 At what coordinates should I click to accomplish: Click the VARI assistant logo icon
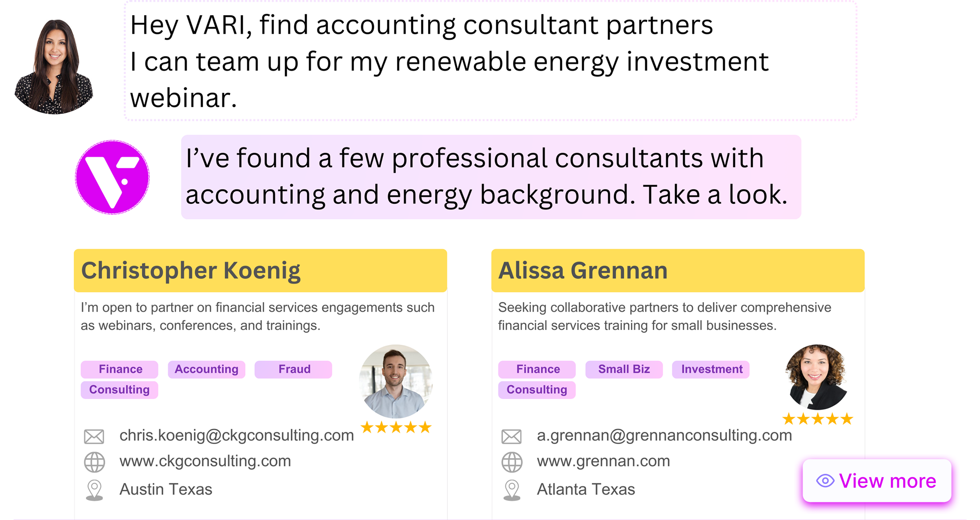[112, 177]
